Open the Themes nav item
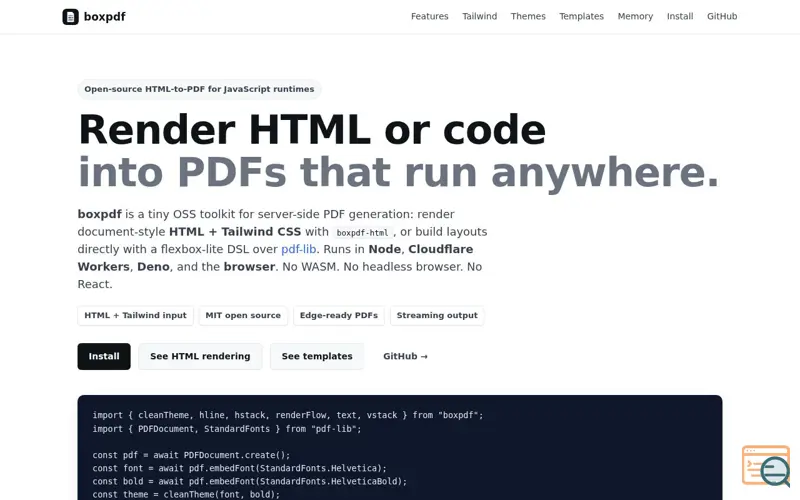The image size is (800, 500). coord(528,16)
